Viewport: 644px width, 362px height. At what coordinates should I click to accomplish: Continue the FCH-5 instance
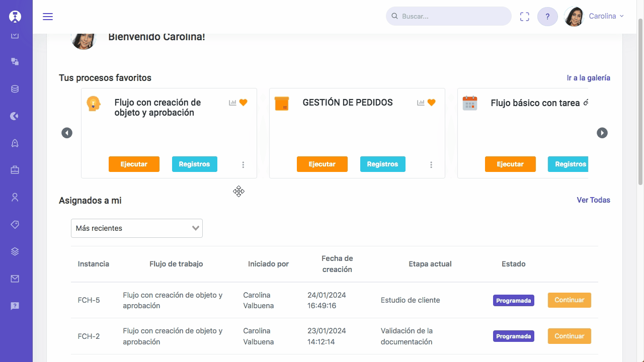570,300
